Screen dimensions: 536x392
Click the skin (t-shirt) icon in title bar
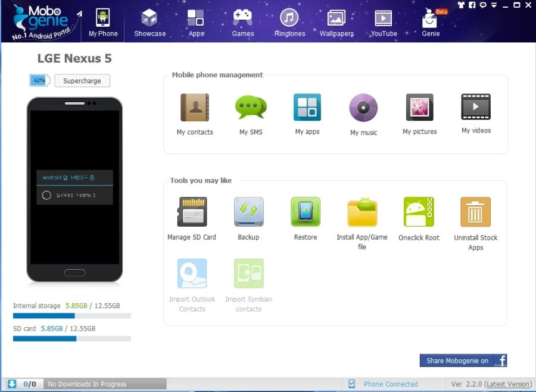point(461,5)
